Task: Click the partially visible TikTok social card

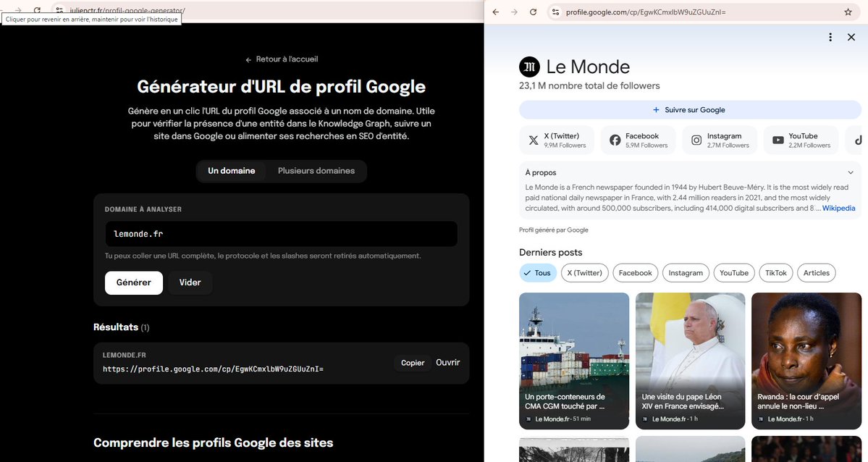Action: click(x=855, y=140)
